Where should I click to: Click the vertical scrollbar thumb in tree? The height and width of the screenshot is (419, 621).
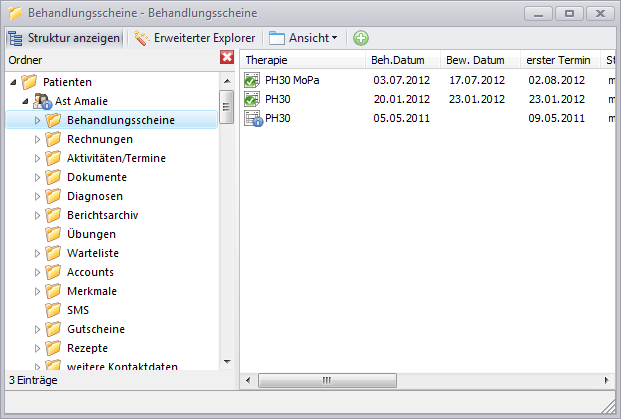click(227, 107)
